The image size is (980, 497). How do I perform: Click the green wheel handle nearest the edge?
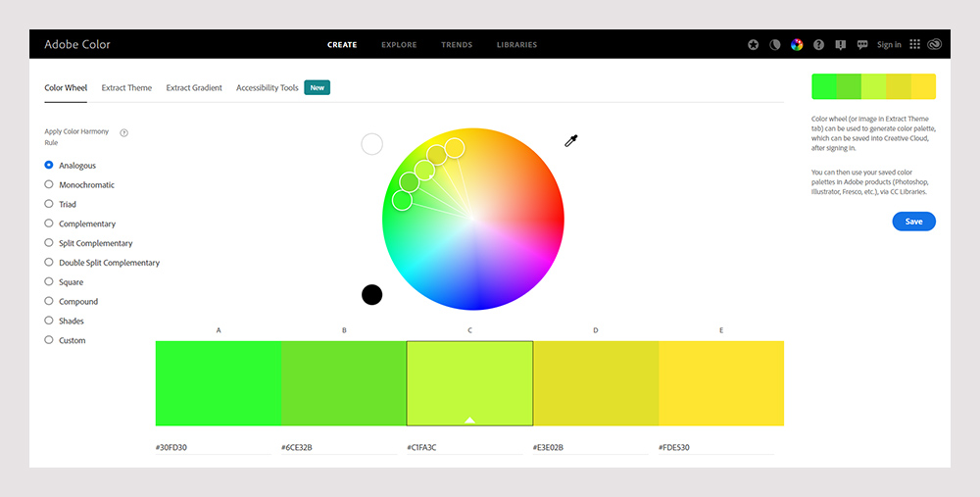coord(402,201)
